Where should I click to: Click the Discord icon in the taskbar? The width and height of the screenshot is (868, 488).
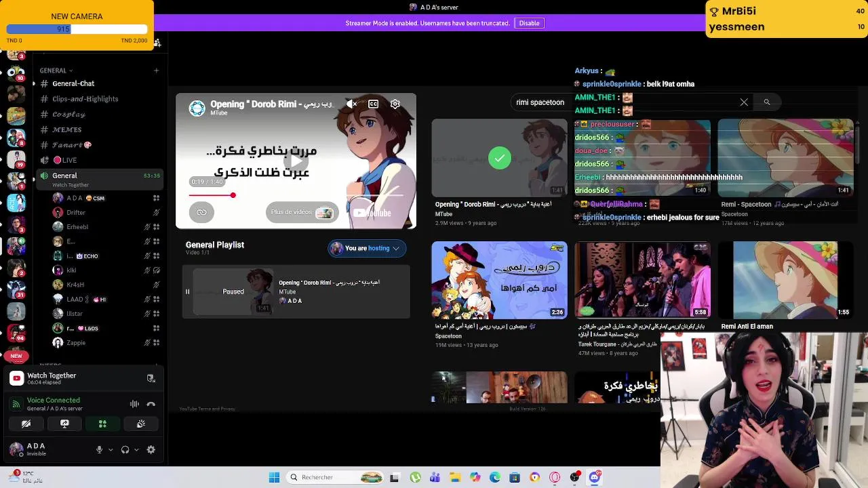(x=595, y=477)
